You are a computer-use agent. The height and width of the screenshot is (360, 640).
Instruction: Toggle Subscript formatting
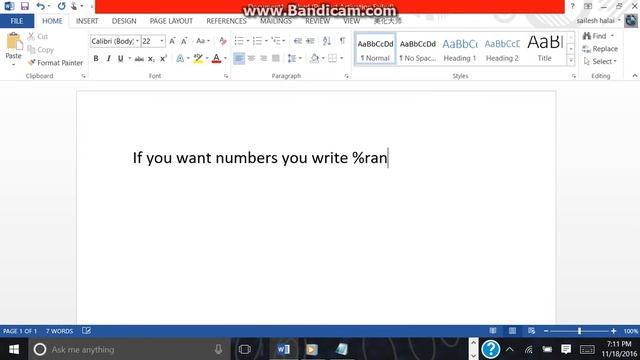tap(151, 59)
